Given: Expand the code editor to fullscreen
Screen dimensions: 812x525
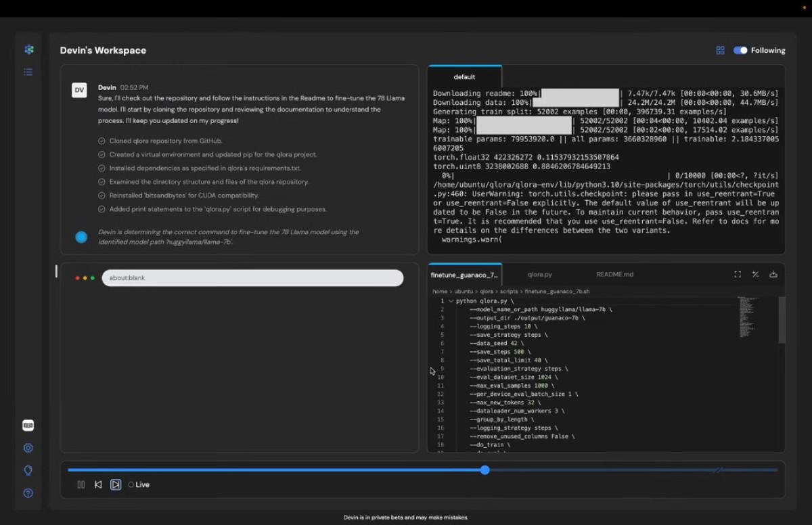Looking at the screenshot, I should click(738, 275).
